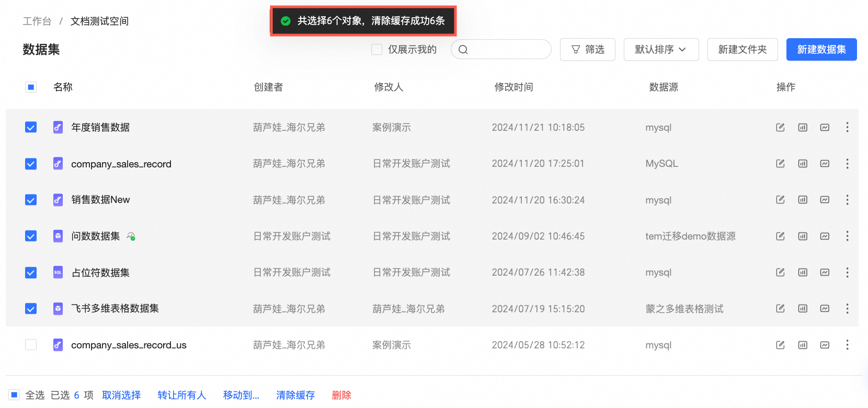
Task: Open 文档测试空间 in the breadcrumb
Action: (99, 21)
